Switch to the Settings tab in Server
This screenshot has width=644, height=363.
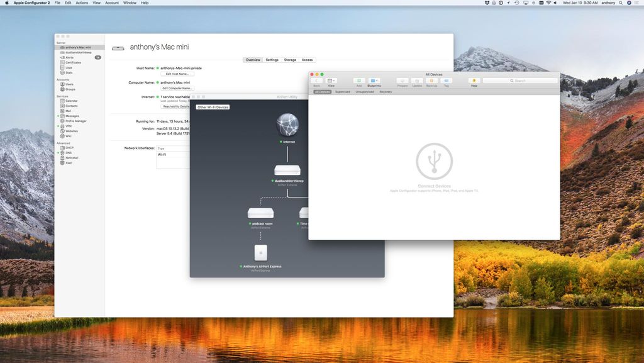tap(272, 60)
